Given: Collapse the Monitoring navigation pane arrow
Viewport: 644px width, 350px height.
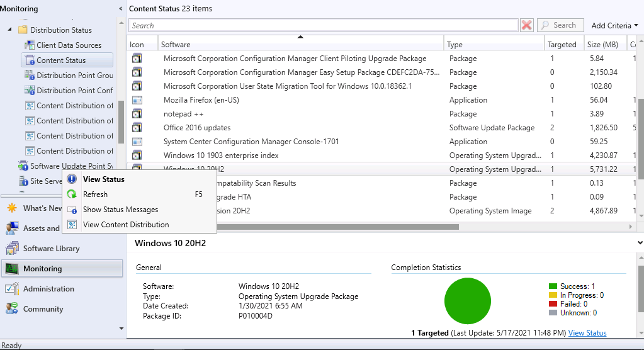Looking at the screenshot, I should pos(120,9).
